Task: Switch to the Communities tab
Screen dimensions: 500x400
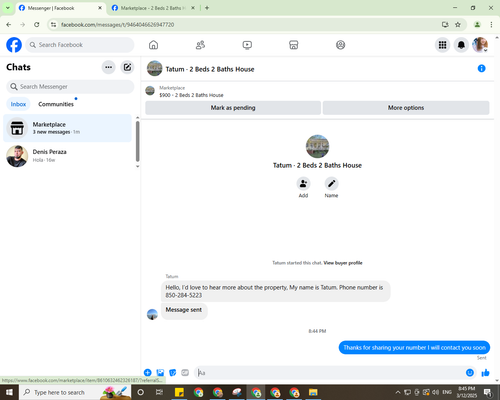Action: 56,104
